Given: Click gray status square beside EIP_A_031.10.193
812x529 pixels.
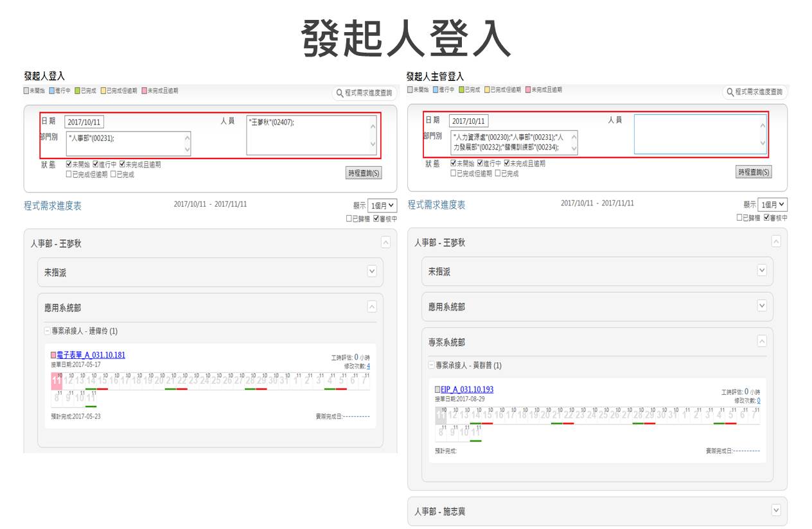Looking at the screenshot, I should click(437, 390).
